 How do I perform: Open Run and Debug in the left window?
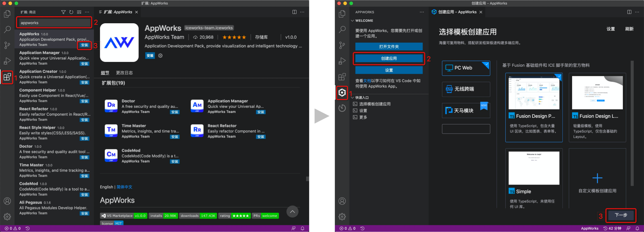pos(7,61)
